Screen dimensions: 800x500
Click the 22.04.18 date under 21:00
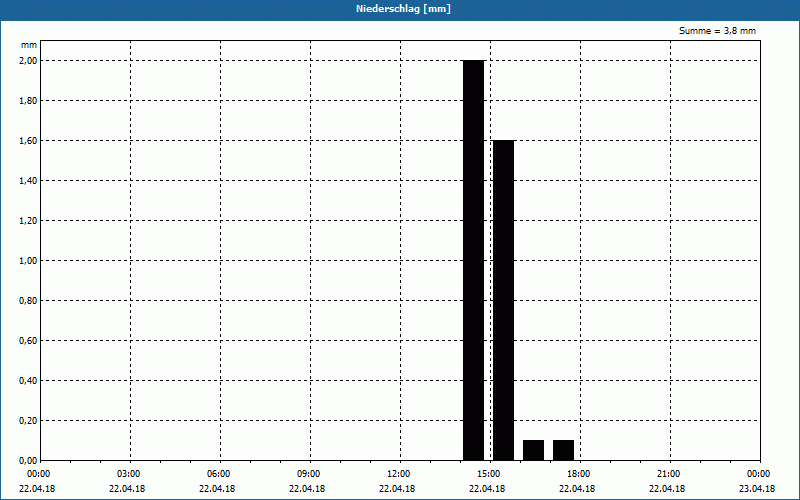667,489
